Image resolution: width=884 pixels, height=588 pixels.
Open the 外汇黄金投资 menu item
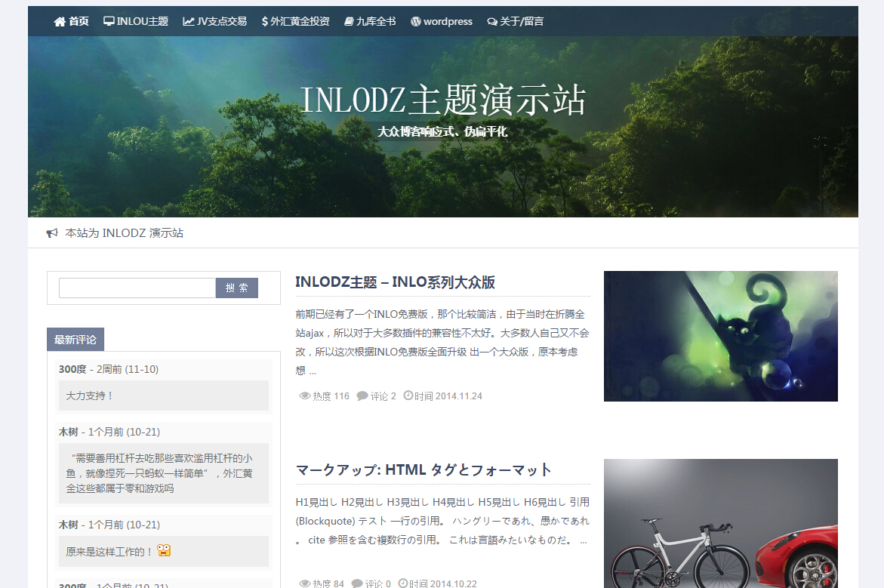point(300,22)
